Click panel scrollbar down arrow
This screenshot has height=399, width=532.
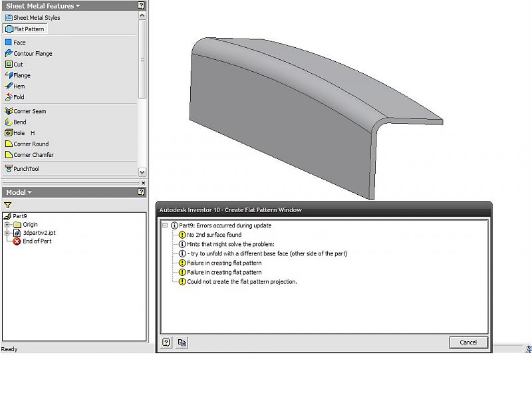pyautogui.click(x=142, y=172)
